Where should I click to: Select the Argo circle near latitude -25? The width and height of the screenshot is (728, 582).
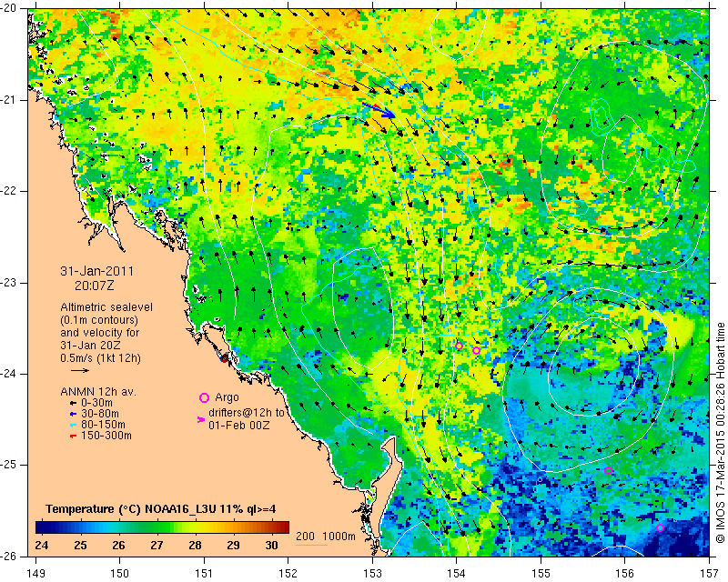pyautogui.click(x=608, y=471)
